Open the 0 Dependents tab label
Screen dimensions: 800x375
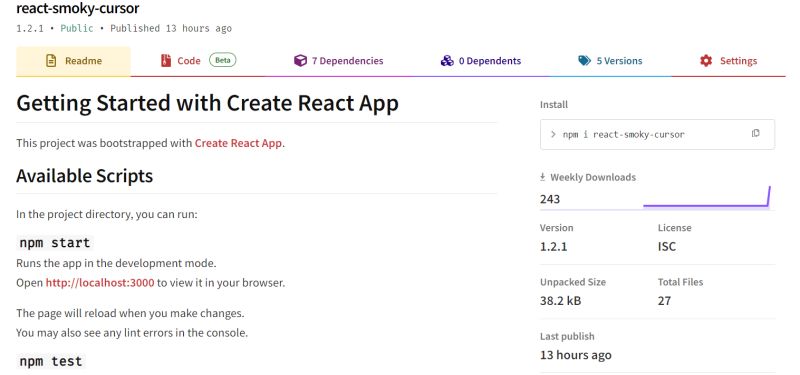tap(490, 61)
